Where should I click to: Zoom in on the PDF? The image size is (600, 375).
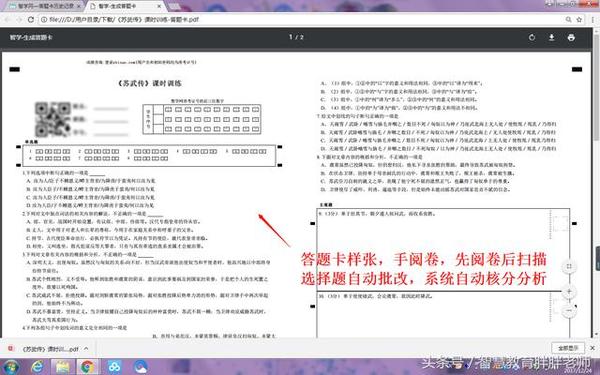569,292
